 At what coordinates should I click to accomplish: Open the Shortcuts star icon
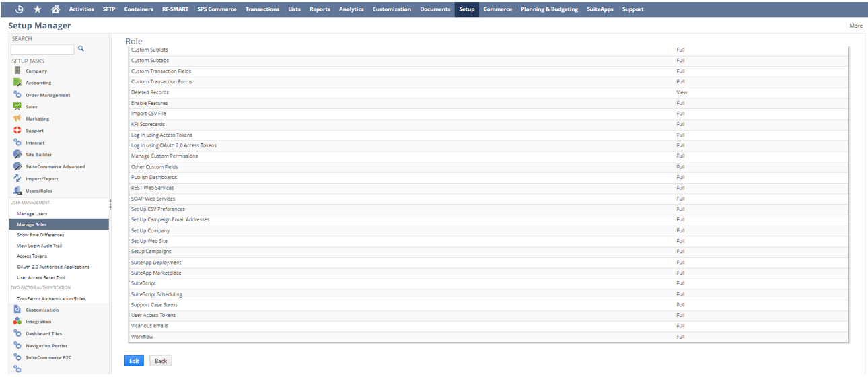point(37,9)
